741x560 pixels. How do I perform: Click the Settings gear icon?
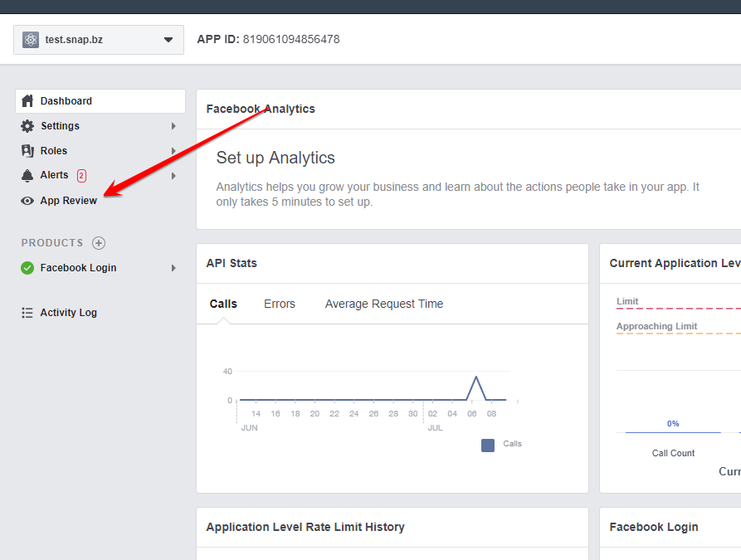27,126
